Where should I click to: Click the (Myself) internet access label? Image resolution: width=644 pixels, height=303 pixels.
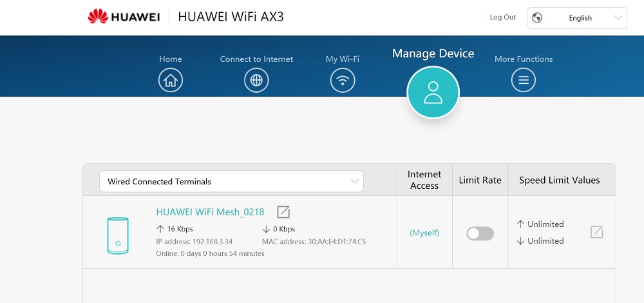pyautogui.click(x=424, y=233)
